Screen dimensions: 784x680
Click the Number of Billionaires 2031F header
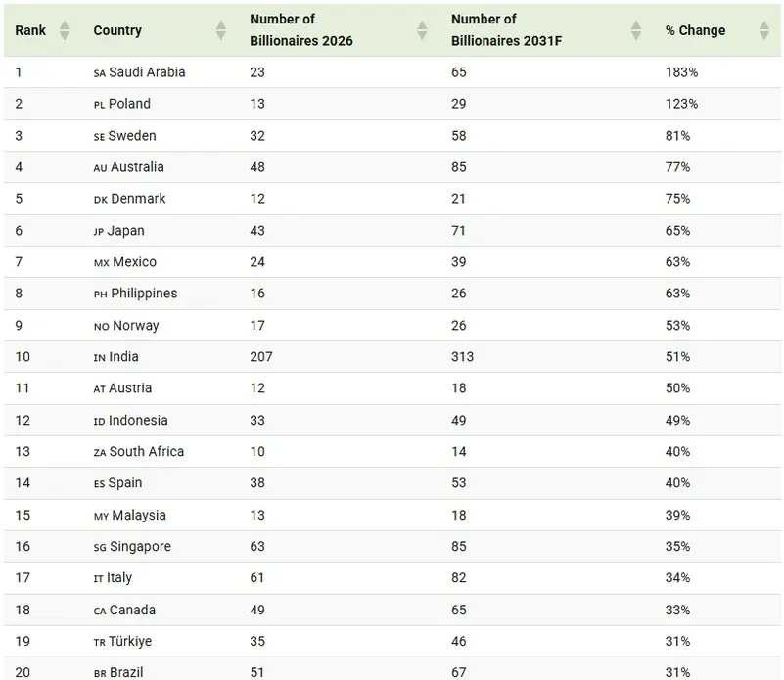pos(506,30)
